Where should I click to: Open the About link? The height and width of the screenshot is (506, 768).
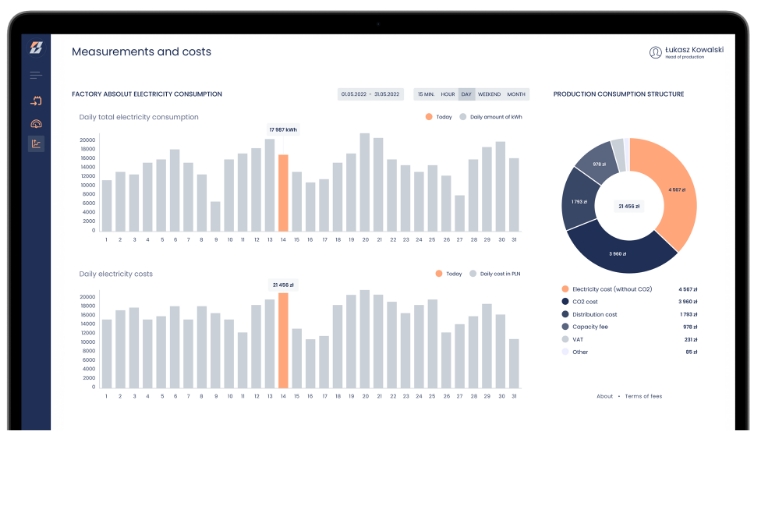[604, 396]
